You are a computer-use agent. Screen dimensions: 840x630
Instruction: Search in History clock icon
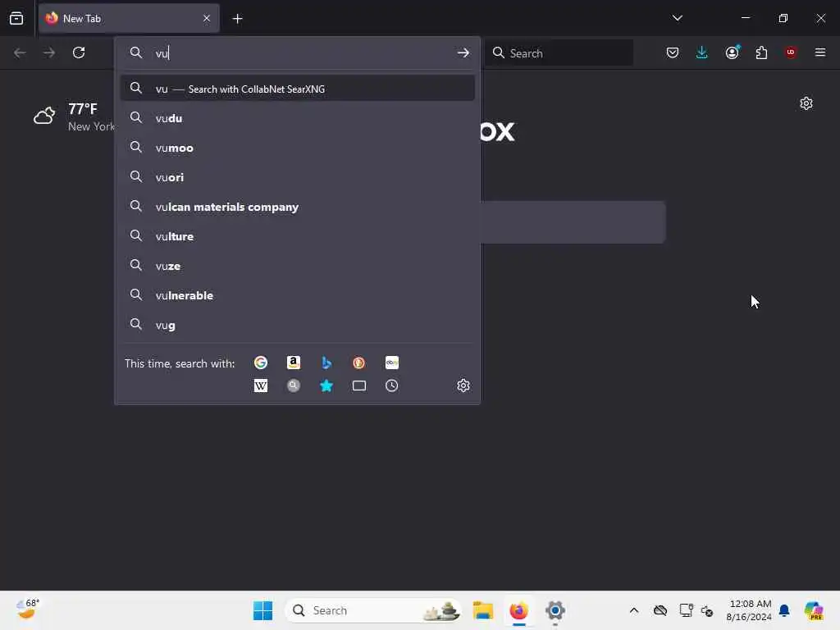[x=391, y=386]
